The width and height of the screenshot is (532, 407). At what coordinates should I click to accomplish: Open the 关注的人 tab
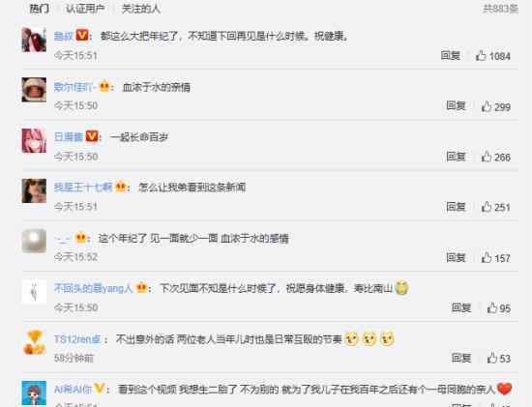(x=141, y=9)
